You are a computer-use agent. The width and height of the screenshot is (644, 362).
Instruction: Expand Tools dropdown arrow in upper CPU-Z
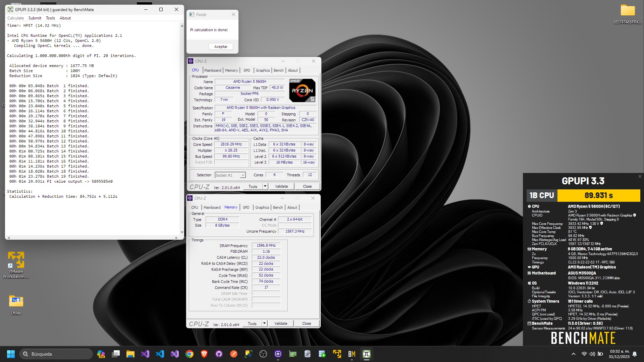(x=265, y=187)
